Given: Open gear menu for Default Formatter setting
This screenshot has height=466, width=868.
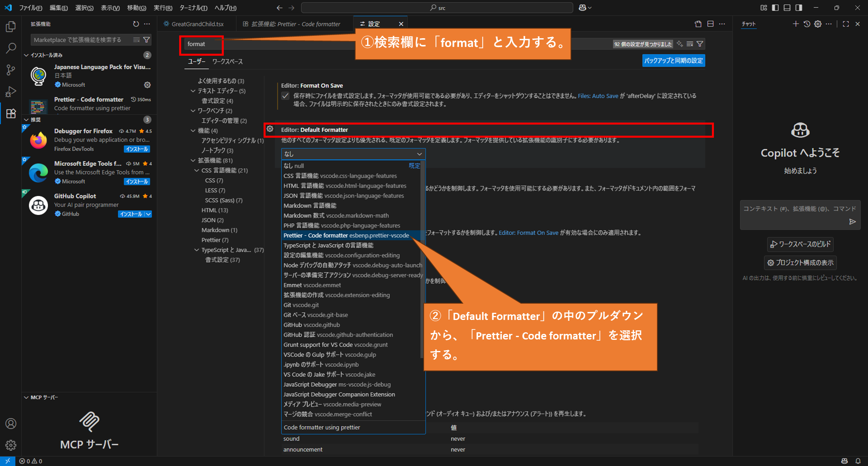Looking at the screenshot, I should (x=270, y=129).
